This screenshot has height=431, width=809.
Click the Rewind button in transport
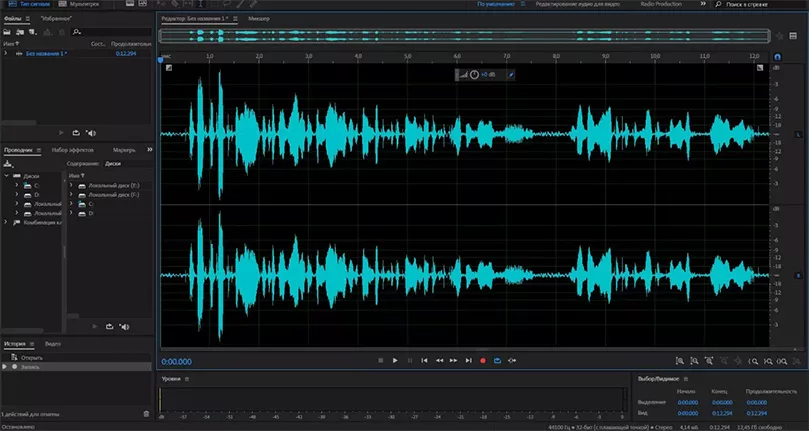439,360
